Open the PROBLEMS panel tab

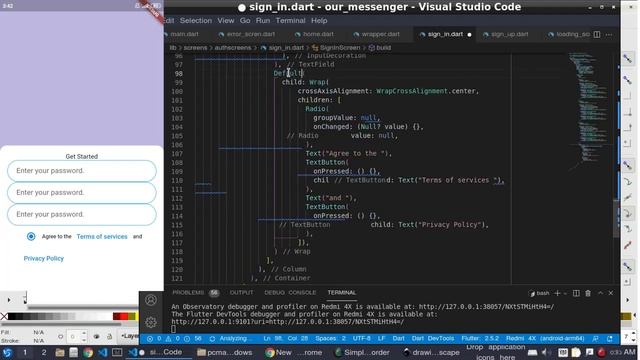[188, 293]
